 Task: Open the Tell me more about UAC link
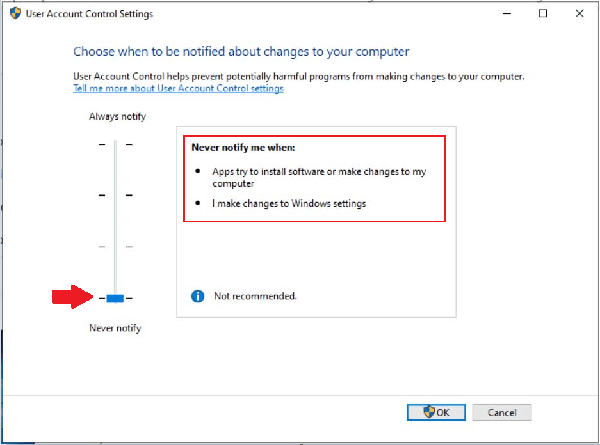pos(178,89)
